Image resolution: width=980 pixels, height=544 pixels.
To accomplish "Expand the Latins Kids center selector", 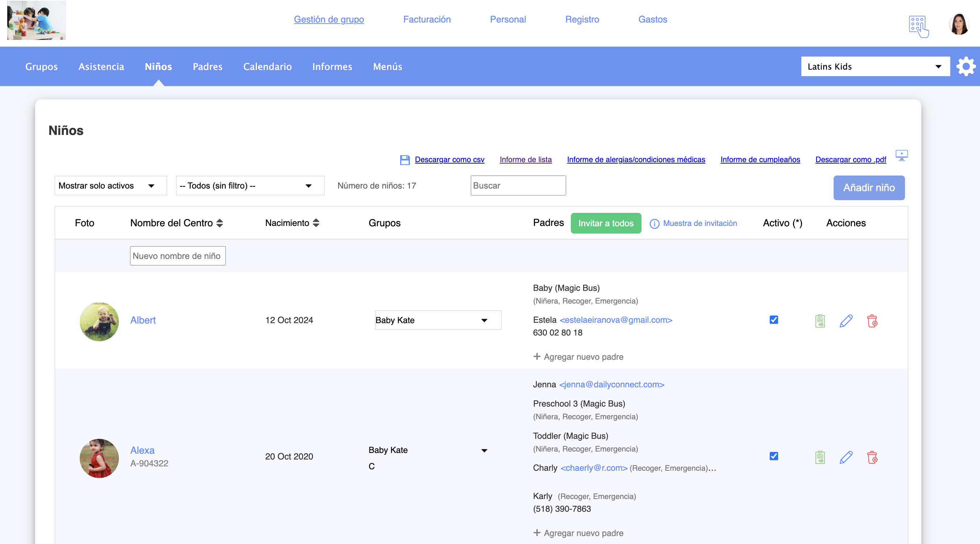I will pyautogui.click(x=875, y=67).
